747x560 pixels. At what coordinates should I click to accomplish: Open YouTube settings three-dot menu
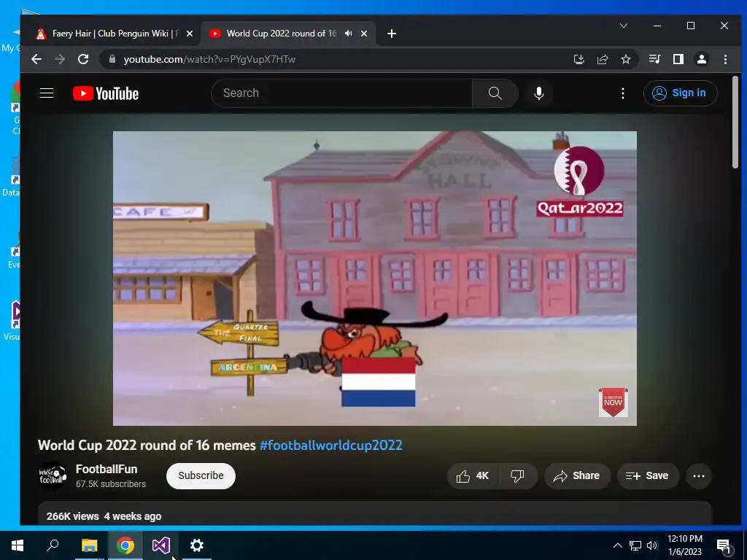point(623,93)
